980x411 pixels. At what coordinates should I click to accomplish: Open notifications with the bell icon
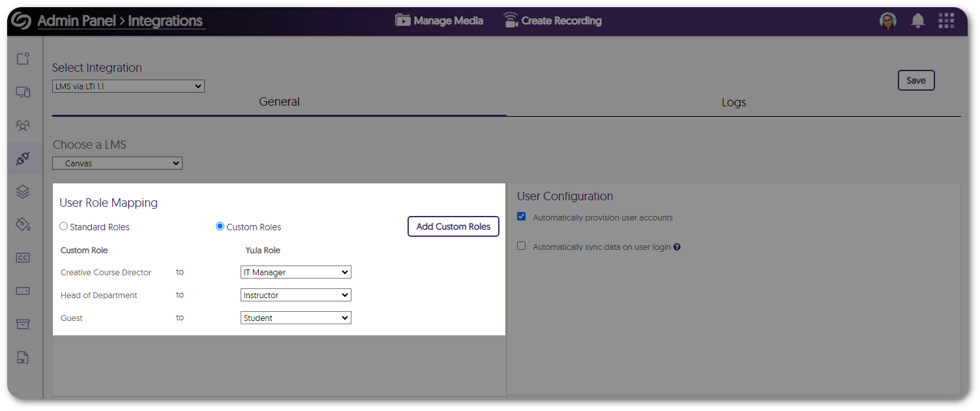pos(917,20)
